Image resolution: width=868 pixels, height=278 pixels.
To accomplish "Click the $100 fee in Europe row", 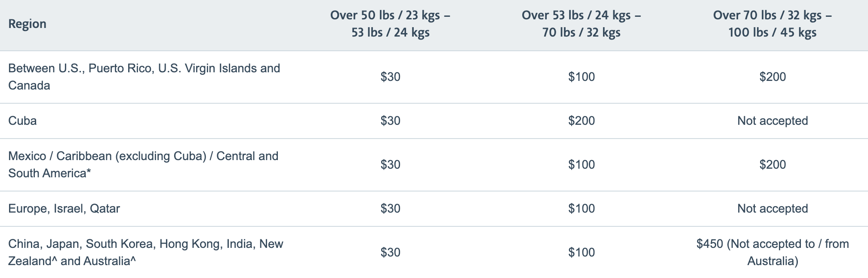I will (x=581, y=209).
